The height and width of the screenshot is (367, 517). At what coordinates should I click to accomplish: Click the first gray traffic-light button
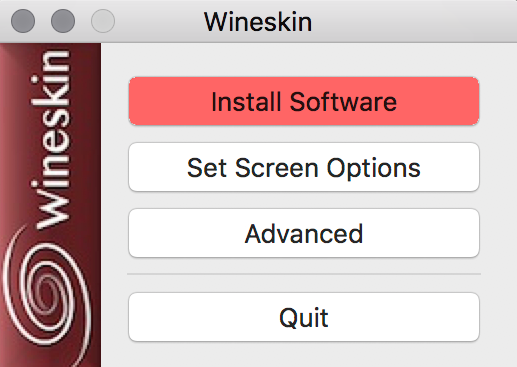pyautogui.click(x=23, y=21)
